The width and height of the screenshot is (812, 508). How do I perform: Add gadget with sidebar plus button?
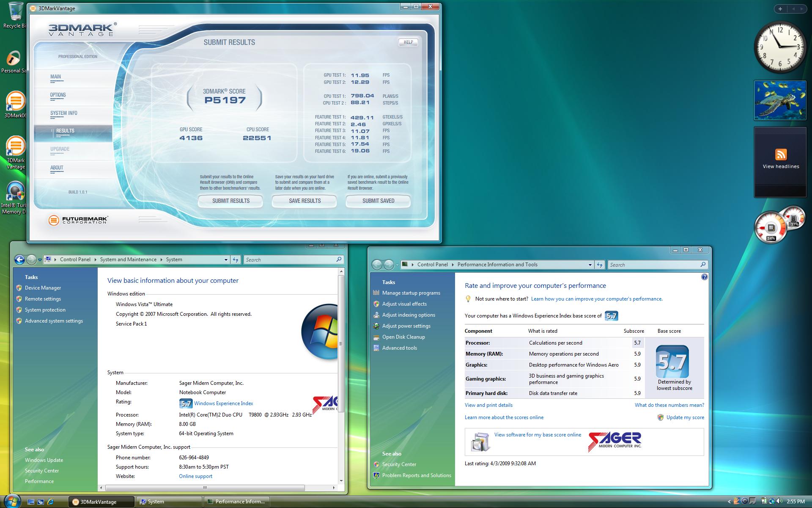click(780, 8)
